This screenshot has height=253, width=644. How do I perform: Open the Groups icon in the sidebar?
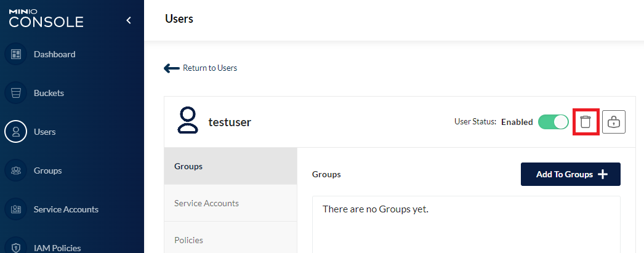[x=15, y=171]
